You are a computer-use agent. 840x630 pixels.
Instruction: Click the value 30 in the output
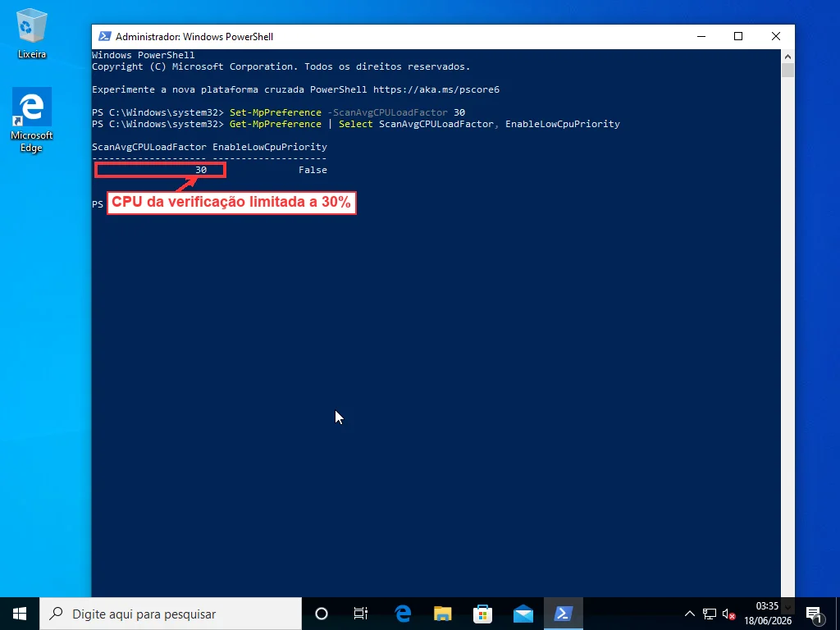pos(201,170)
